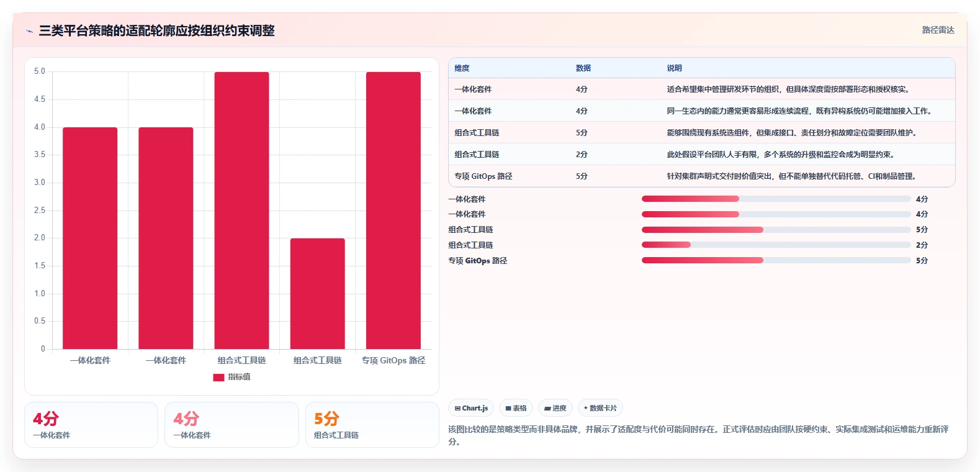The height and width of the screenshot is (472, 980).
Task: Toggle the 指标值 legend color swatch
Action: [218, 377]
